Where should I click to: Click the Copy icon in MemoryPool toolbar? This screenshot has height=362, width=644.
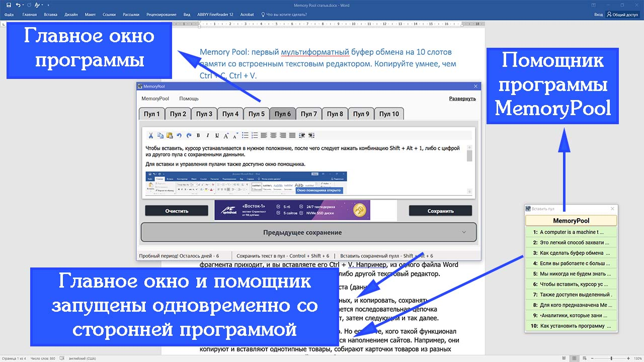point(160,135)
